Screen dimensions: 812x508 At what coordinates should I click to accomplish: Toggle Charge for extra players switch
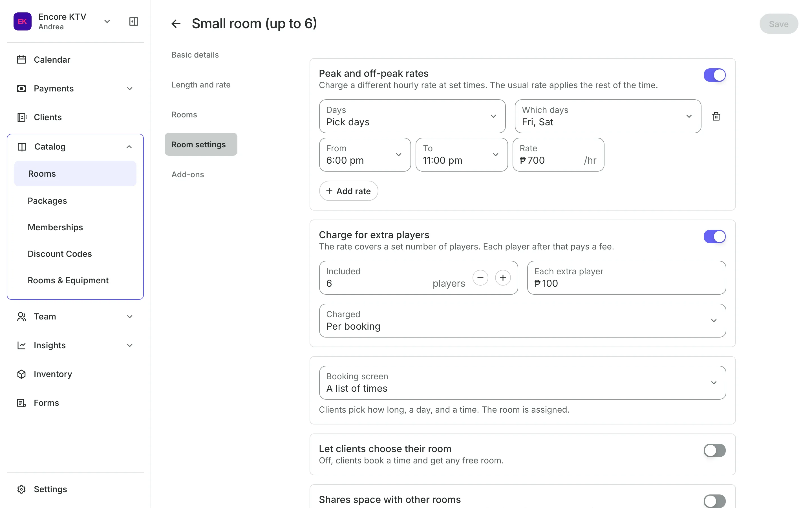(x=714, y=237)
